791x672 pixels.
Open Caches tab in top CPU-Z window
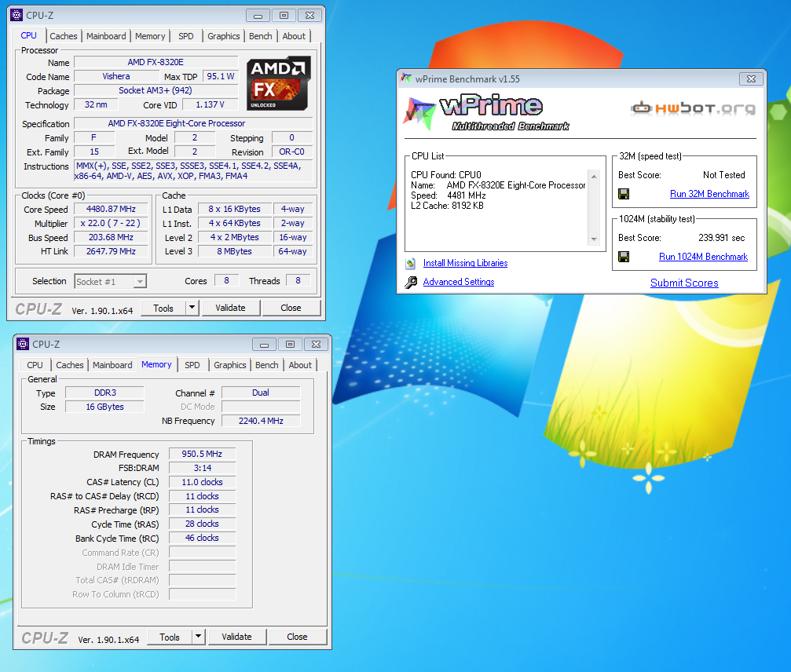(64, 36)
